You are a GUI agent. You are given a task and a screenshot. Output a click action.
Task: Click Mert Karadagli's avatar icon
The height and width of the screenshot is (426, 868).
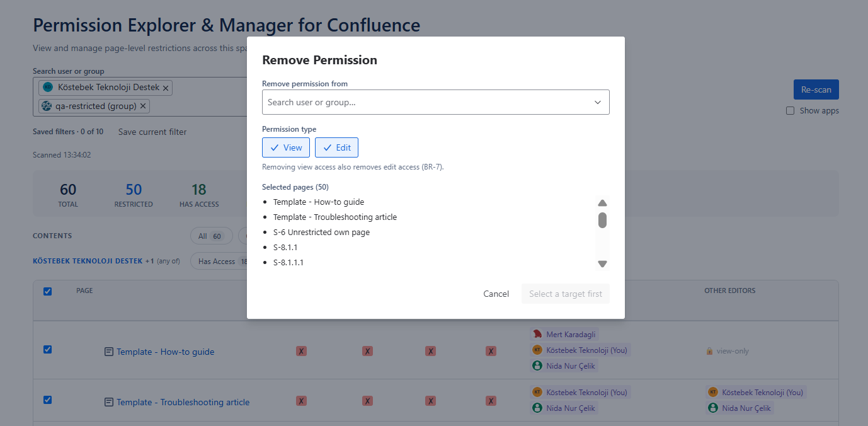coord(537,335)
